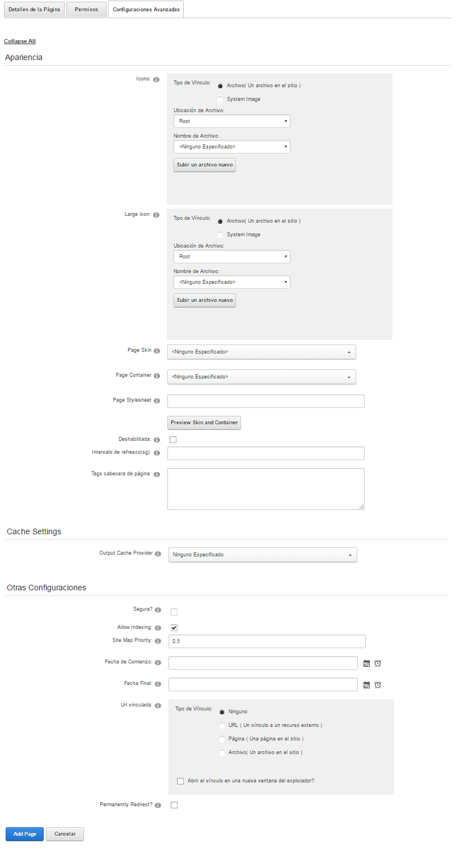Show help for Site Map Priority
This screenshot has width=456, height=868.
(x=158, y=641)
